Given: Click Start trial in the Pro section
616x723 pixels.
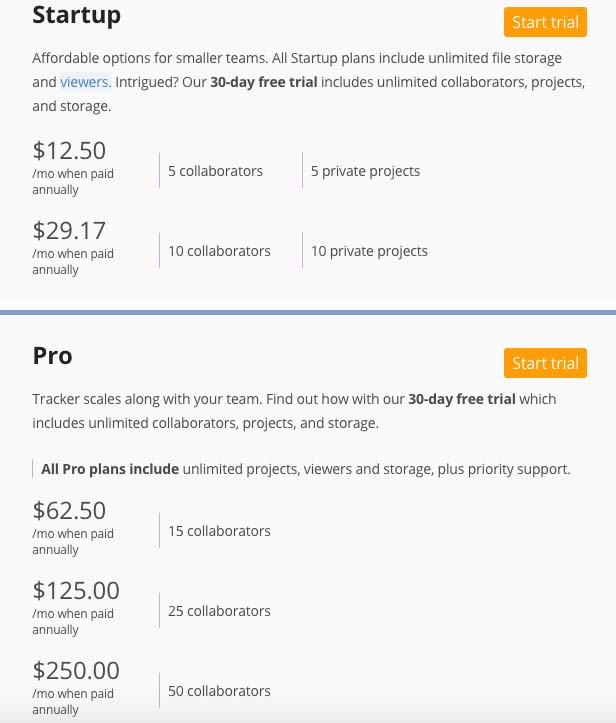Looking at the screenshot, I should [545, 363].
